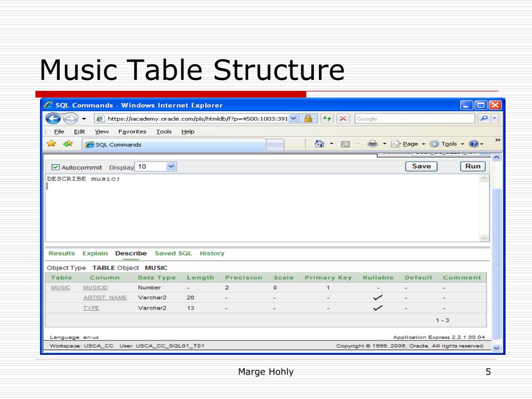Select the SQL Commands browser tab
532x399 pixels.
click(174, 144)
